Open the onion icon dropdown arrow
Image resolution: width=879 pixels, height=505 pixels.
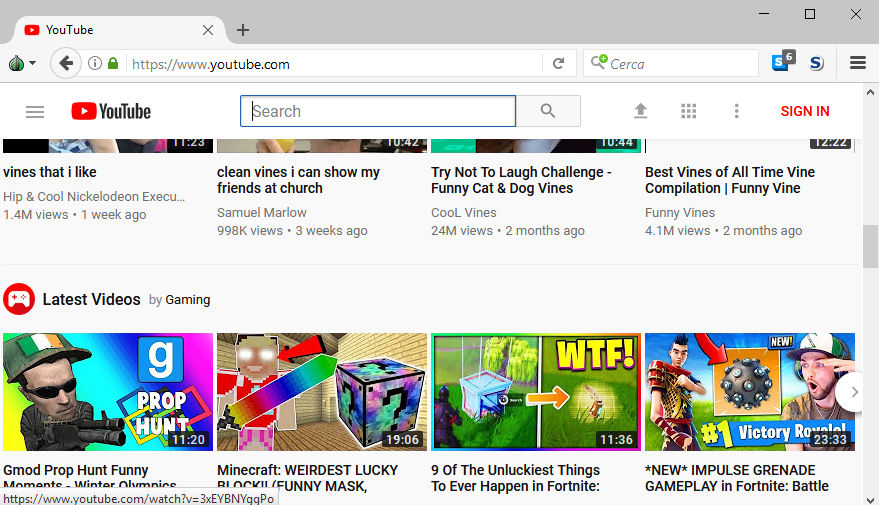pyautogui.click(x=33, y=63)
